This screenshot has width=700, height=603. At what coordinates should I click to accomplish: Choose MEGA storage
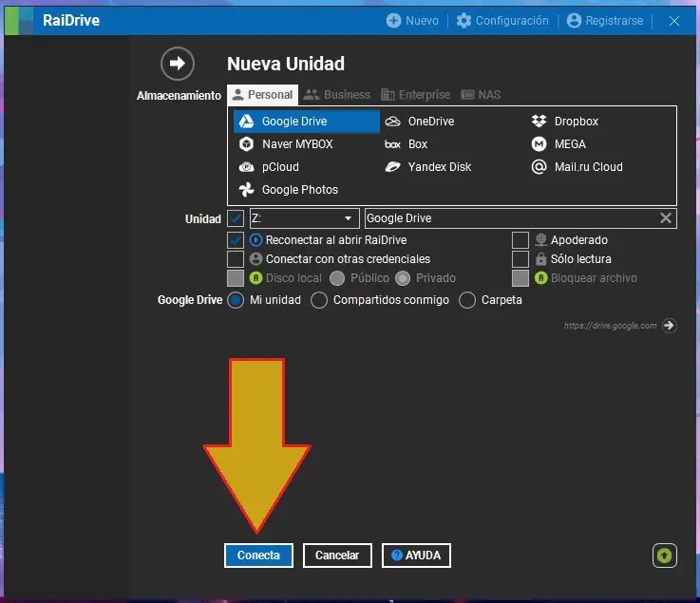point(558,144)
